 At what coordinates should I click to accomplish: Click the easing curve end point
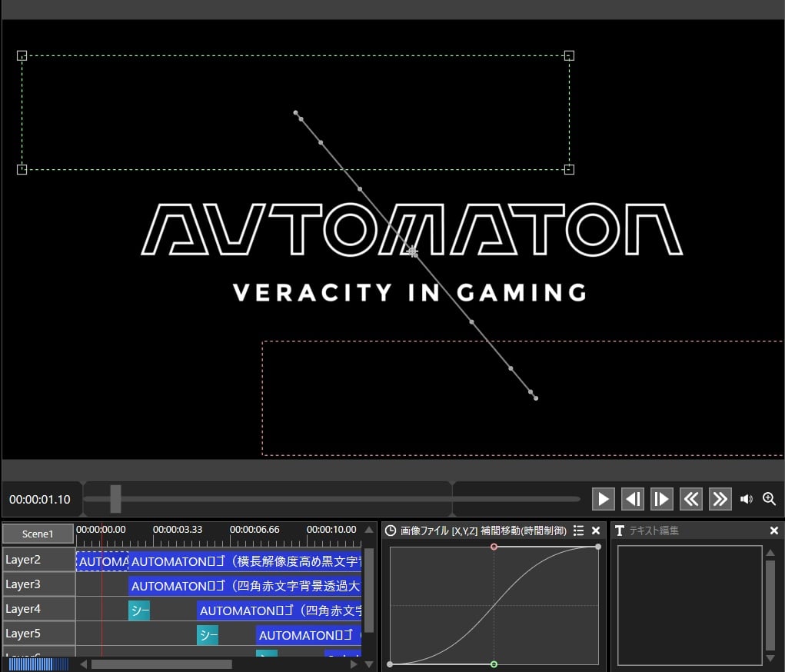pyautogui.click(x=598, y=547)
